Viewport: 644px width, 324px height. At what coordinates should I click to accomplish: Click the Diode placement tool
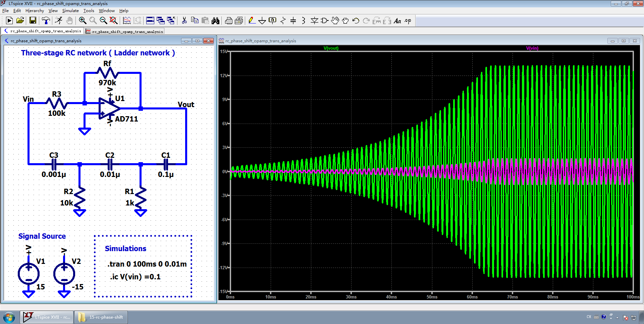314,21
